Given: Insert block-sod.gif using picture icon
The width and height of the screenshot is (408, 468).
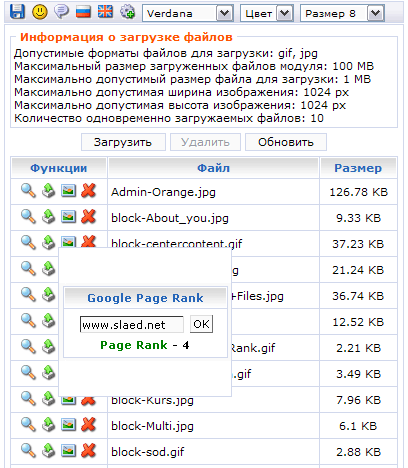Looking at the screenshot, I should (68, 451).
